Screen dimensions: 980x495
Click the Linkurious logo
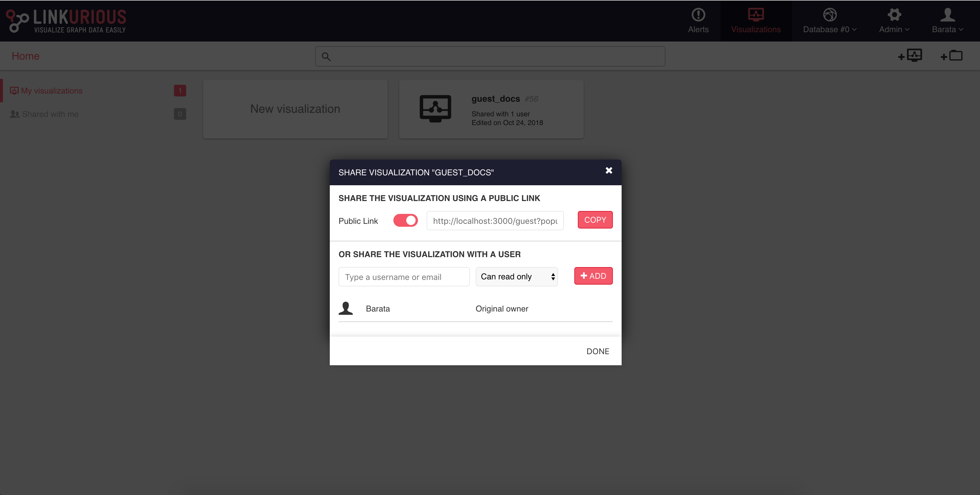pos(67,20)
